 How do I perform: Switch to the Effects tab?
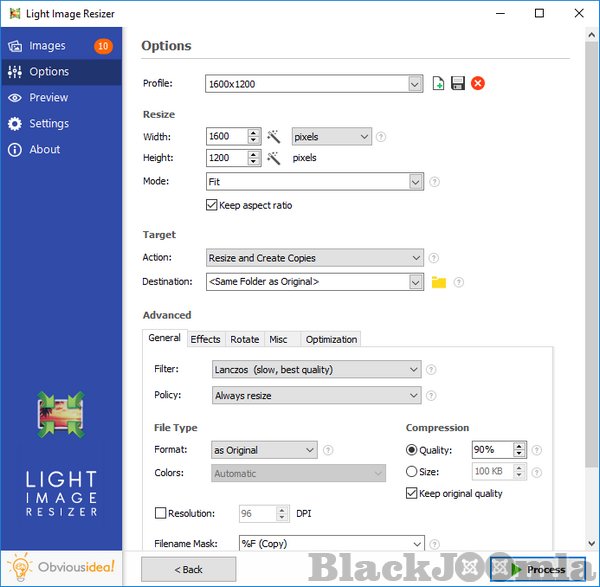pos(205,339)
